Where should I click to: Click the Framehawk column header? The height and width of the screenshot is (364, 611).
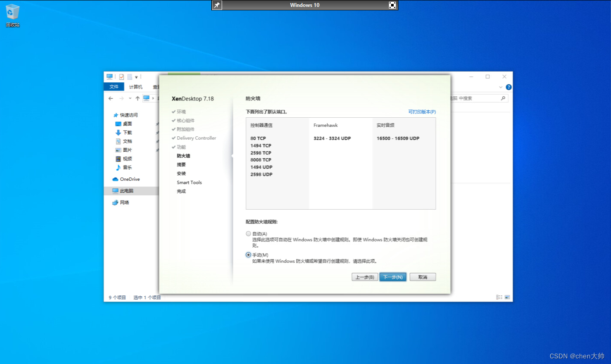point(326,125)
